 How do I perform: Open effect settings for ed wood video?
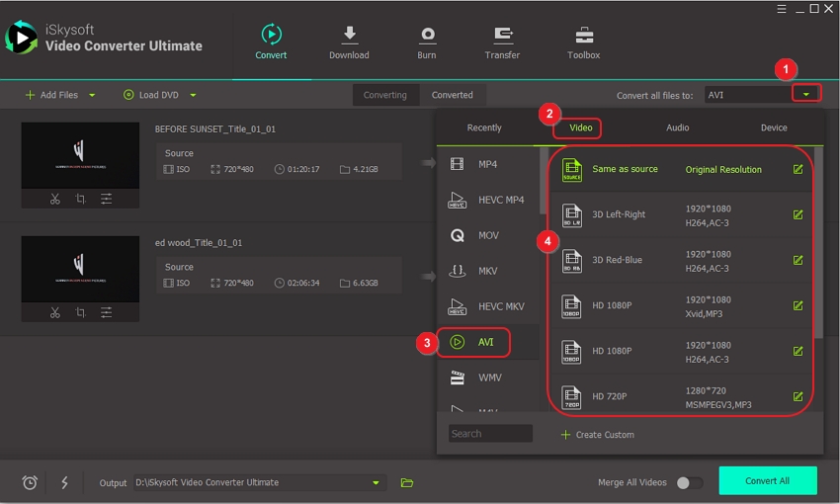[106, 312]
